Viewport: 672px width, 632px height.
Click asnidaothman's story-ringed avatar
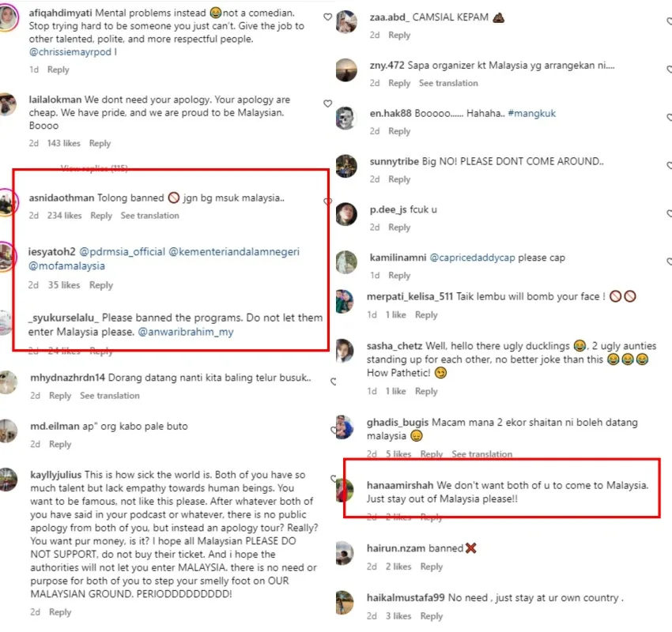tap(8, 202)
